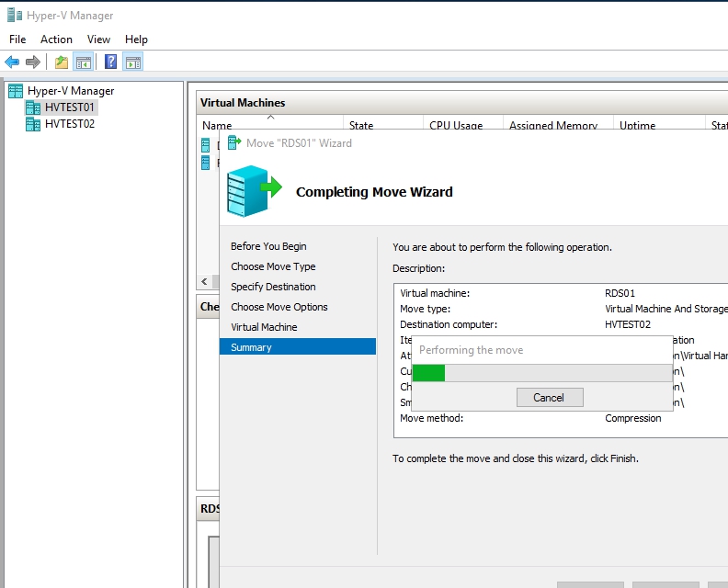Open the Action menu
Viewport: 728px width, 588px height.
tap(56, 40)
